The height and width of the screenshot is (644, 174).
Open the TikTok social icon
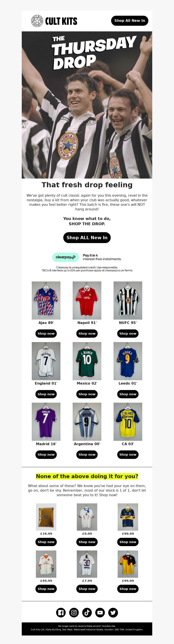click(87, 612)
